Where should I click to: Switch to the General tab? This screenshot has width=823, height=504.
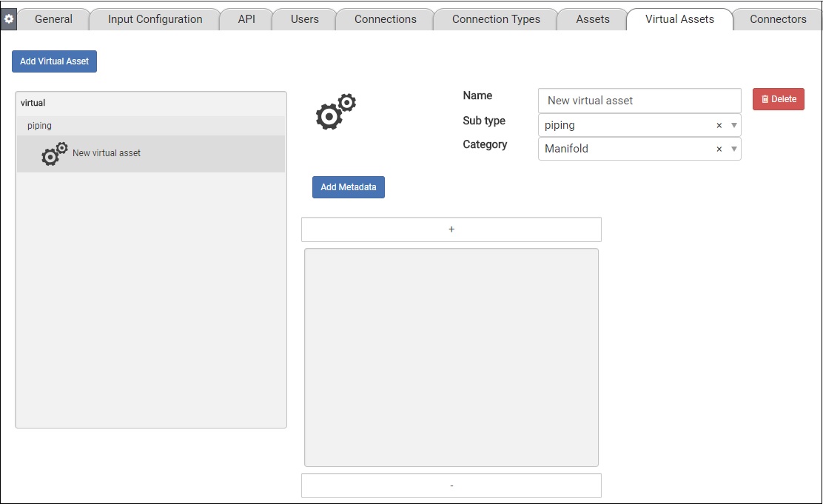[53, 19]
